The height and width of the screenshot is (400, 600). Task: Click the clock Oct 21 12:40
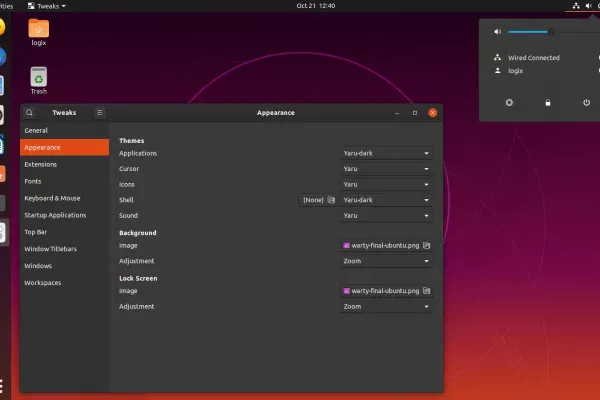point(316,6)
